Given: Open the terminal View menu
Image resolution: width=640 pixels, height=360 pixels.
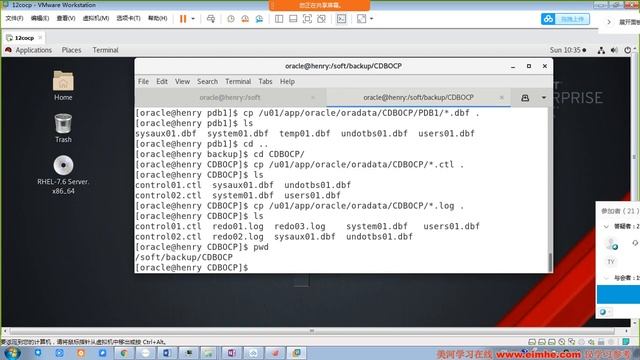Looking at the screenshot, I should point(182,82).
